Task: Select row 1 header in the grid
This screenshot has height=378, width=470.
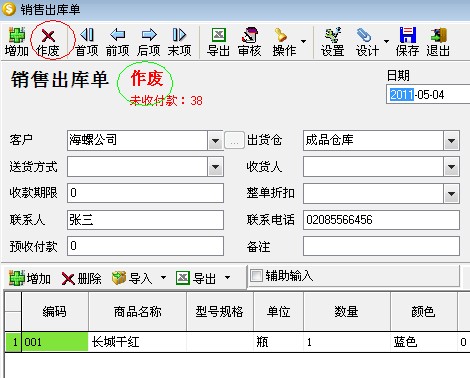Action: point(13,342)
